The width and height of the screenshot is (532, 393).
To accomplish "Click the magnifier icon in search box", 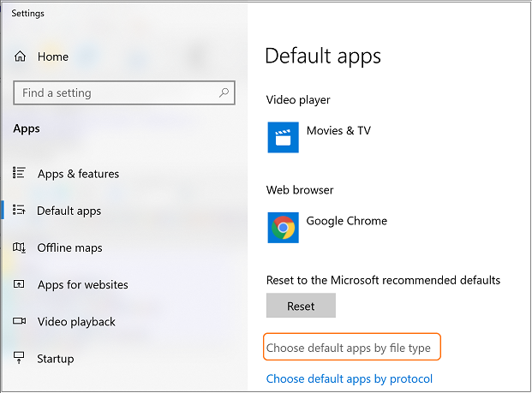I will click(224, 92).
